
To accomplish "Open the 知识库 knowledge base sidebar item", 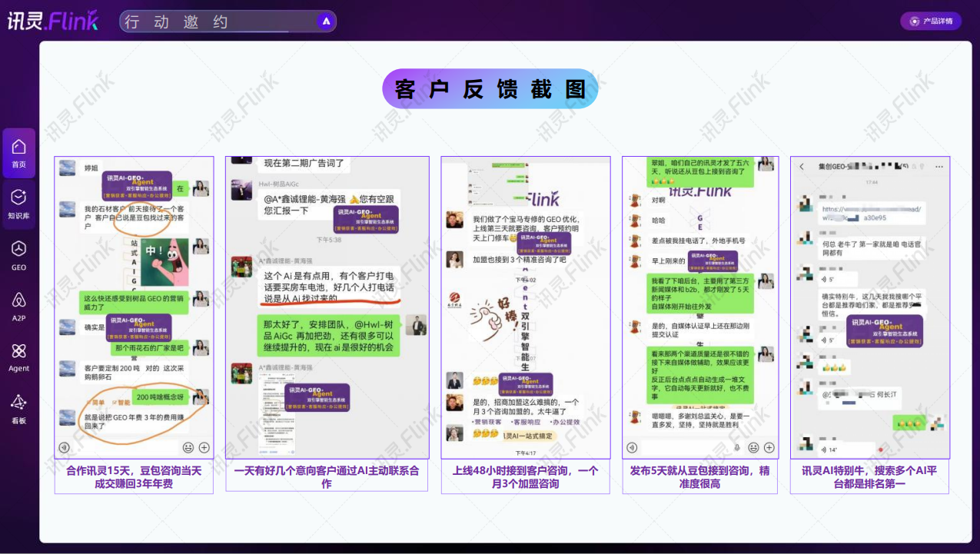I will tap(18, 204).
